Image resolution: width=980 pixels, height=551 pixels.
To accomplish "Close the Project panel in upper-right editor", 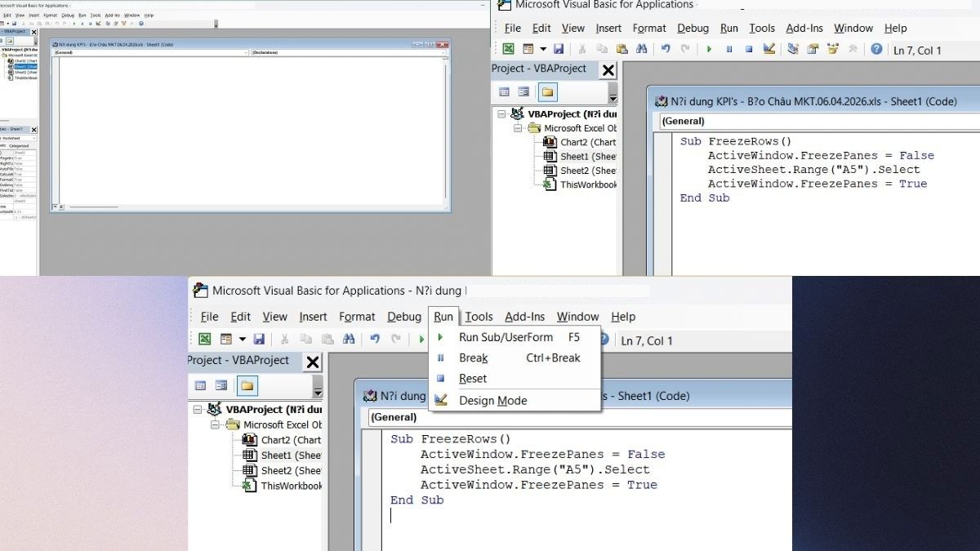I will tap(608, 70).
